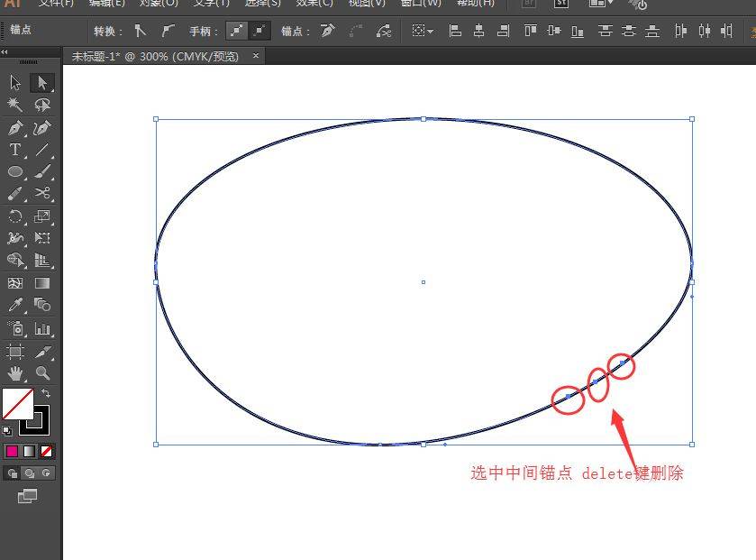
Task: Pick the Magic Wand tool
Action: pos(15,106)
